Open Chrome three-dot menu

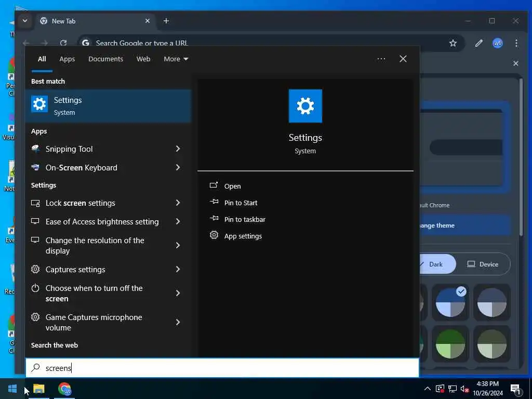516,43
